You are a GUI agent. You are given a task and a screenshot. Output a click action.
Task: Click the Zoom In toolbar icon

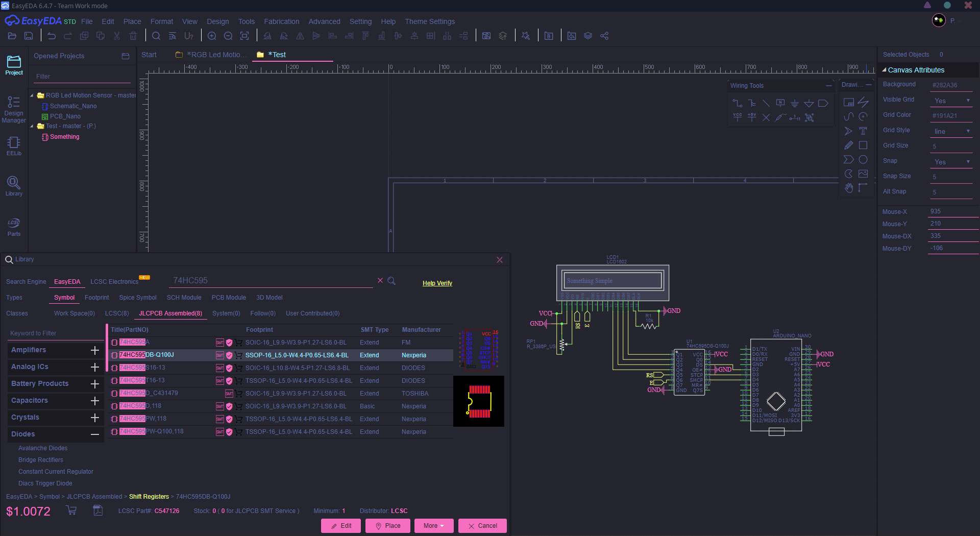click(212, 36)
